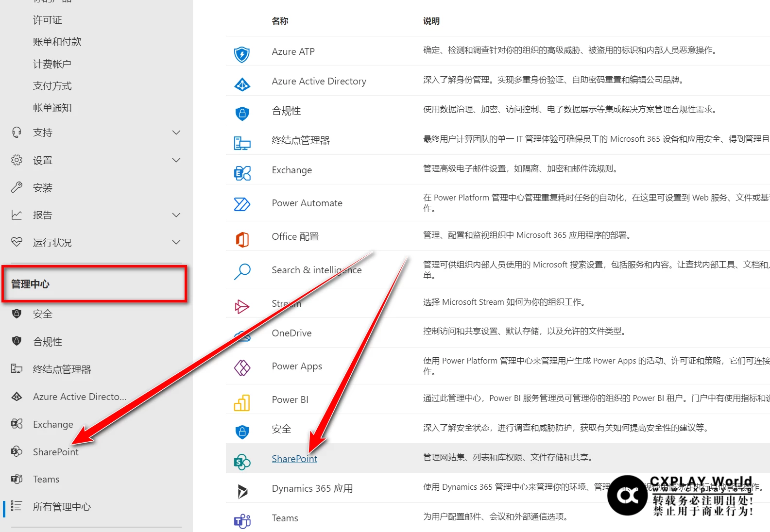The width and height of the screenshot is (770, 532).
Task: Click the 终结点管理器 icon in table
Action: click(x=242, y=143)
